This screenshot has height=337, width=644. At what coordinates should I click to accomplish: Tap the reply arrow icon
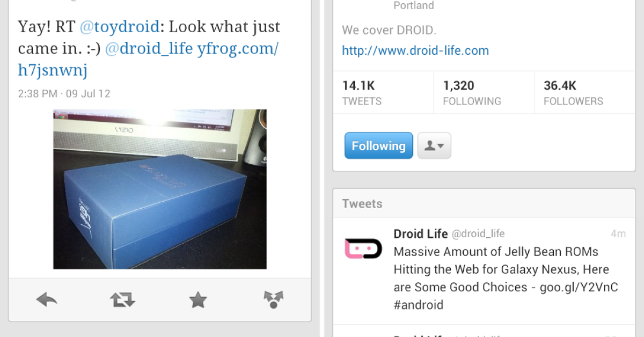coord(47,299)
